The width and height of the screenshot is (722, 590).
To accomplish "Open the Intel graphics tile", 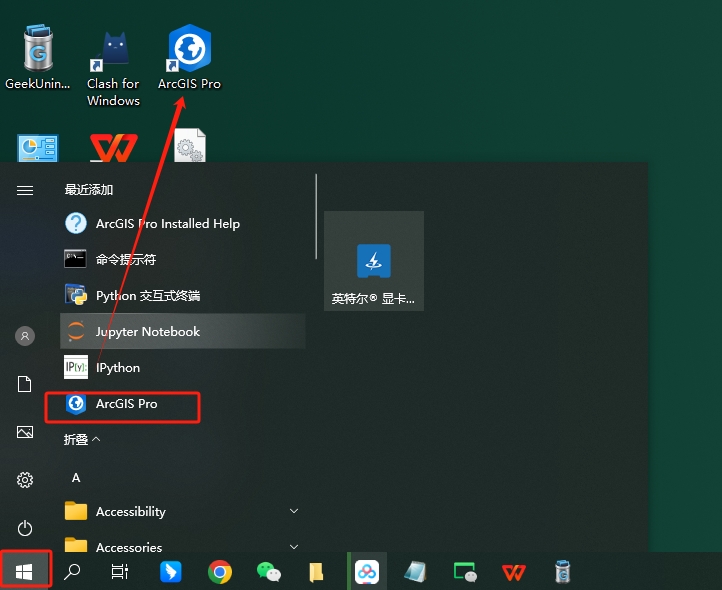I will 374,261.
